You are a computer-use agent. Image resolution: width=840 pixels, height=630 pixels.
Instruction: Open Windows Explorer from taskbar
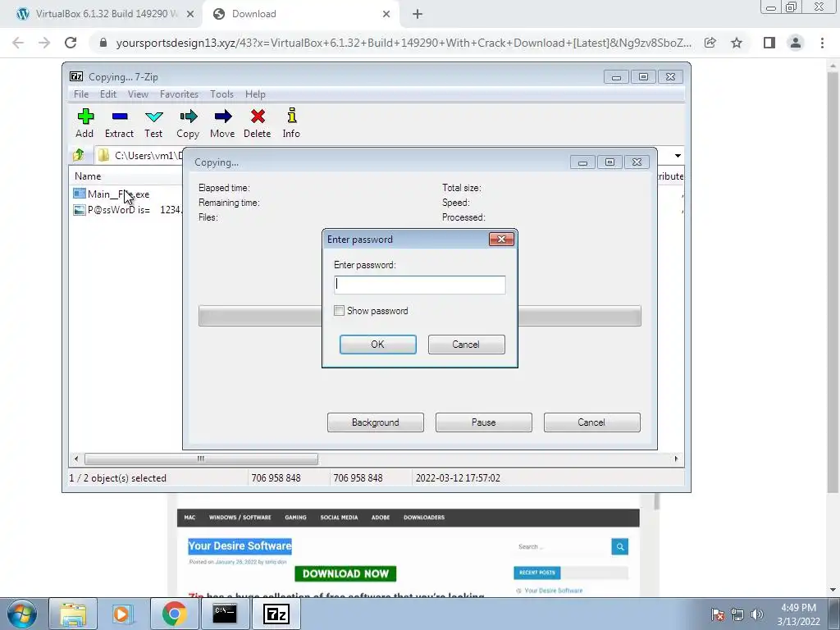pos(73,614)
